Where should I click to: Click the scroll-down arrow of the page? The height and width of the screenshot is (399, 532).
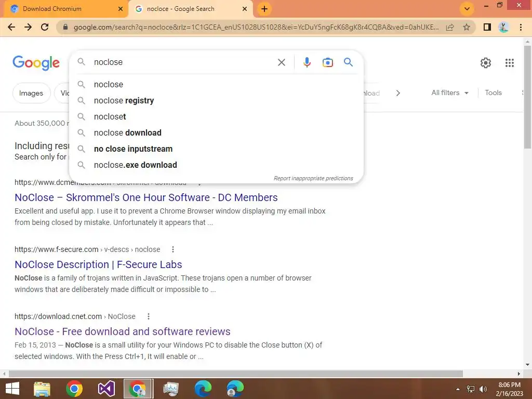click(x=527, y=365)
